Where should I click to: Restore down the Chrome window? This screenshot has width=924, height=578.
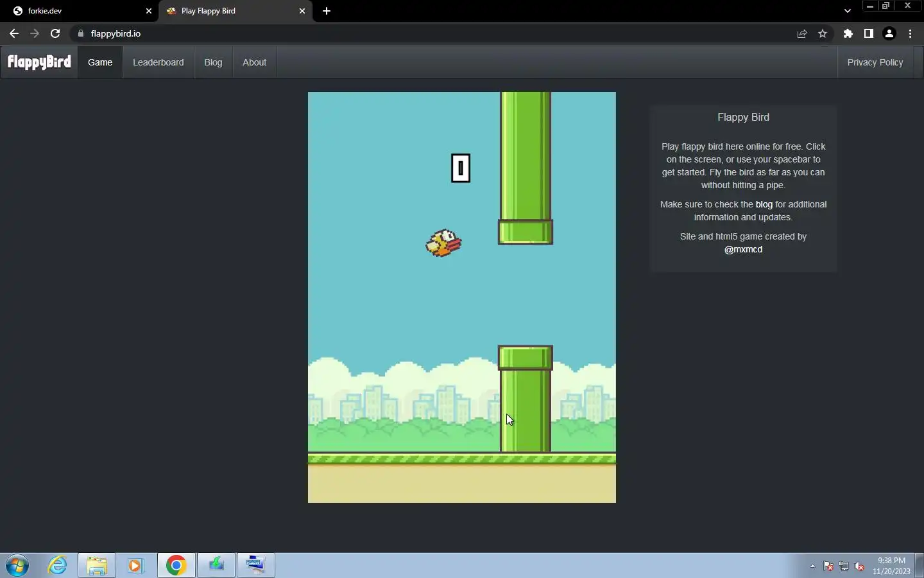point(886,6)
